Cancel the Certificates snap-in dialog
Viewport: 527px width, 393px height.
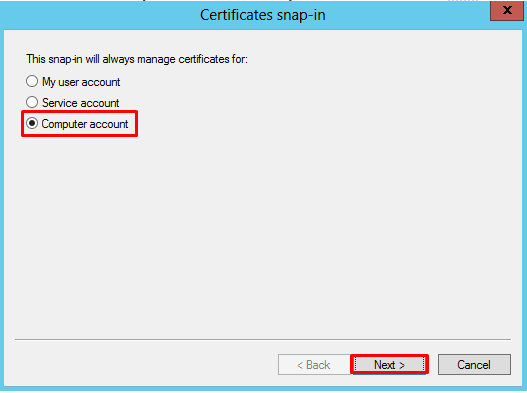pyautogui.click(x=474, y=364)
